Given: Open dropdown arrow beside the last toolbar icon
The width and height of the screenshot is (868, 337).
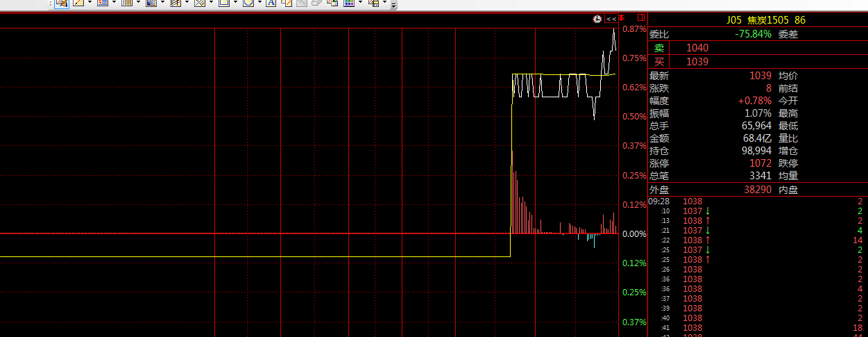Looking at the screenshot, I should click(384, 3).
